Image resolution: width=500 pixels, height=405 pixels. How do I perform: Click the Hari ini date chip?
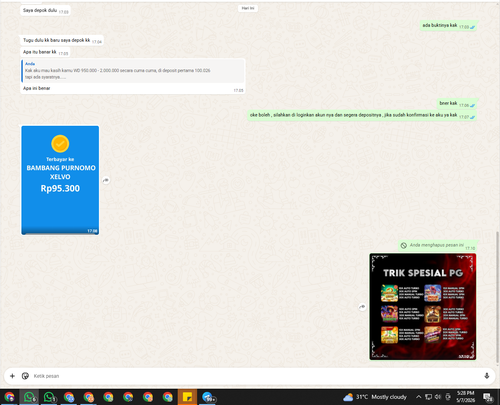click(248, 8)
